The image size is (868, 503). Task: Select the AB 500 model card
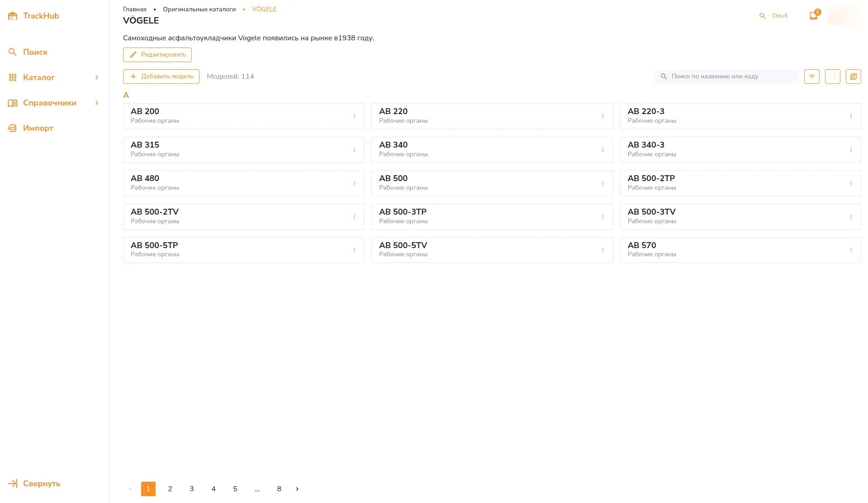pos(492,183)
